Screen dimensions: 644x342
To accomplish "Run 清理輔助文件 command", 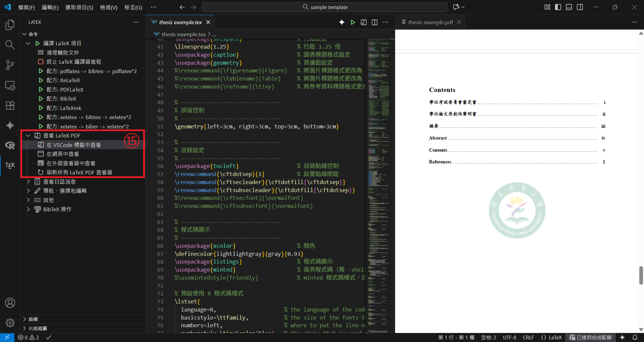I will 83,53.
